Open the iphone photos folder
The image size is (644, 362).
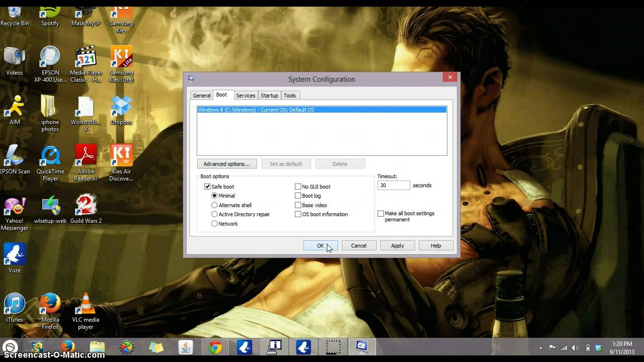pos(50,114)
